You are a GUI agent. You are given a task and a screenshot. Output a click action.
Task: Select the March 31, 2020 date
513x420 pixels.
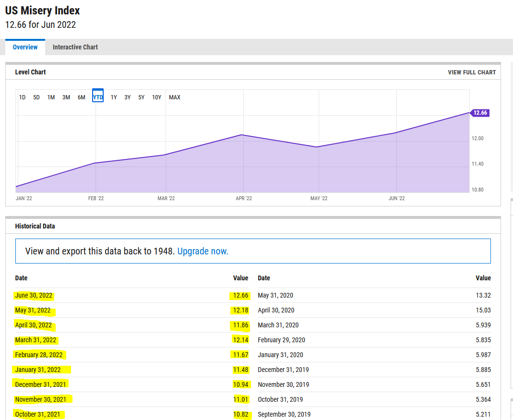[x=278, y=325]
